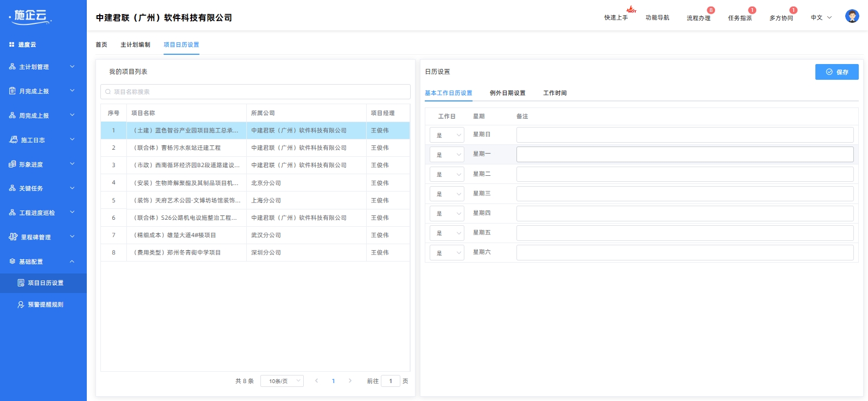Image resolution: width=868 pixels, height=401 pixels.
Task: Select the 项目日历设置 tab
Action: (181, 44)
